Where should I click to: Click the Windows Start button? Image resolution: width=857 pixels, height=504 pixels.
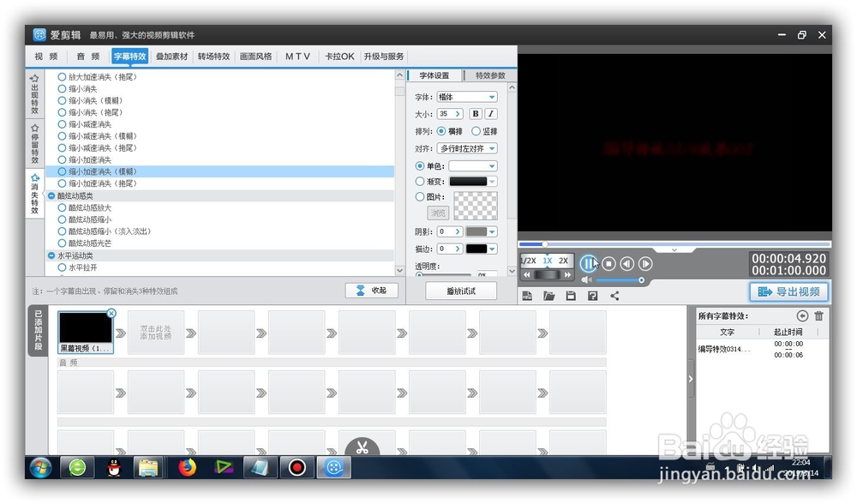click(x=40, y=467)
